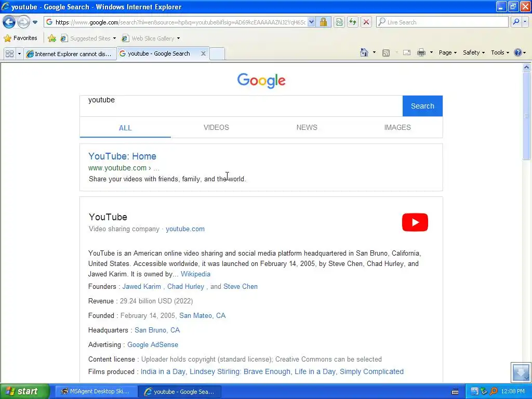Expand the address bar URL history dropdown
This screenshot has height=399, width=532.
[x=311, y=22]
